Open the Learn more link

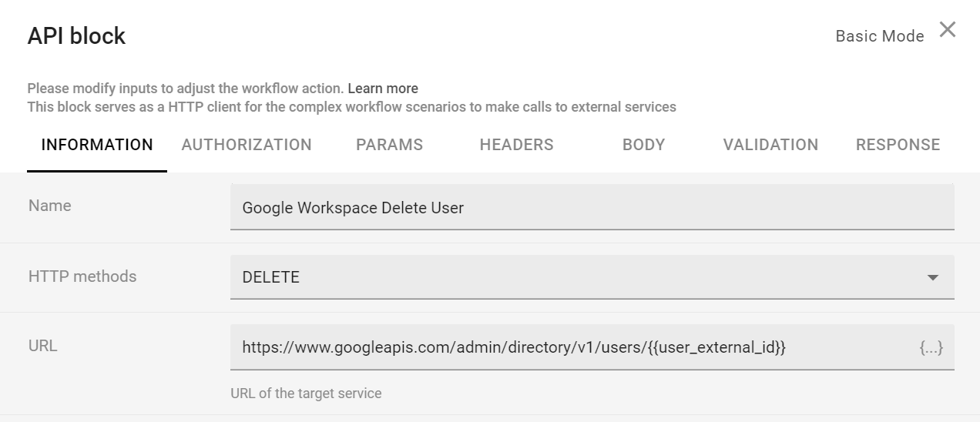pyautogui.click(x=383, y=89)
